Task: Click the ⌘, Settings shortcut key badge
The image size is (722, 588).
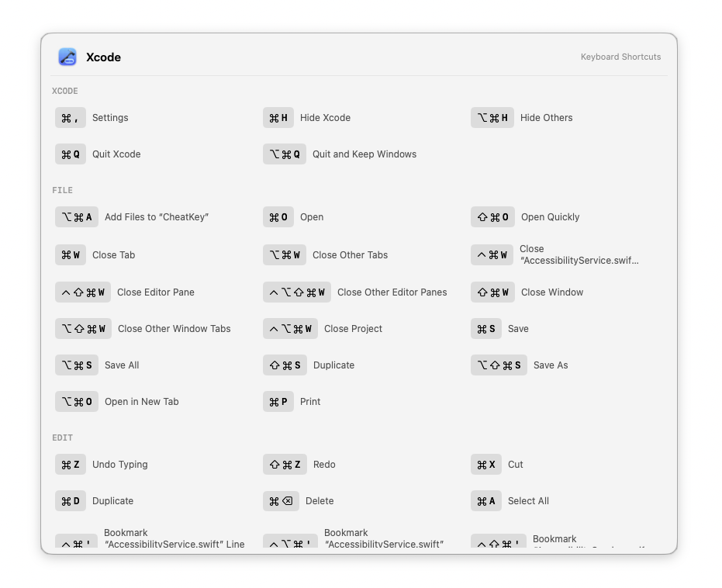Action: [71, 118]
